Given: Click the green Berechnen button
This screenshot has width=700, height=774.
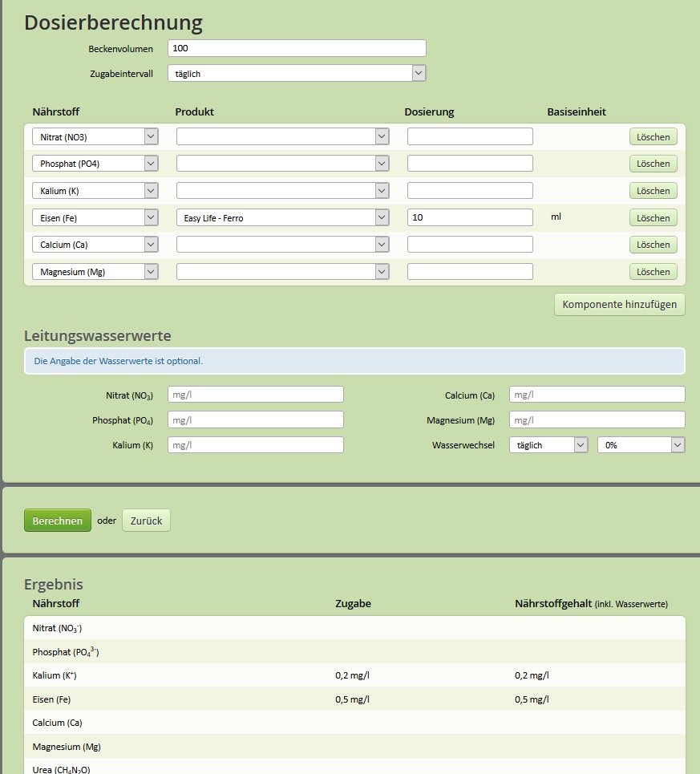Looking at the screenshot, I should coord(57,521).
